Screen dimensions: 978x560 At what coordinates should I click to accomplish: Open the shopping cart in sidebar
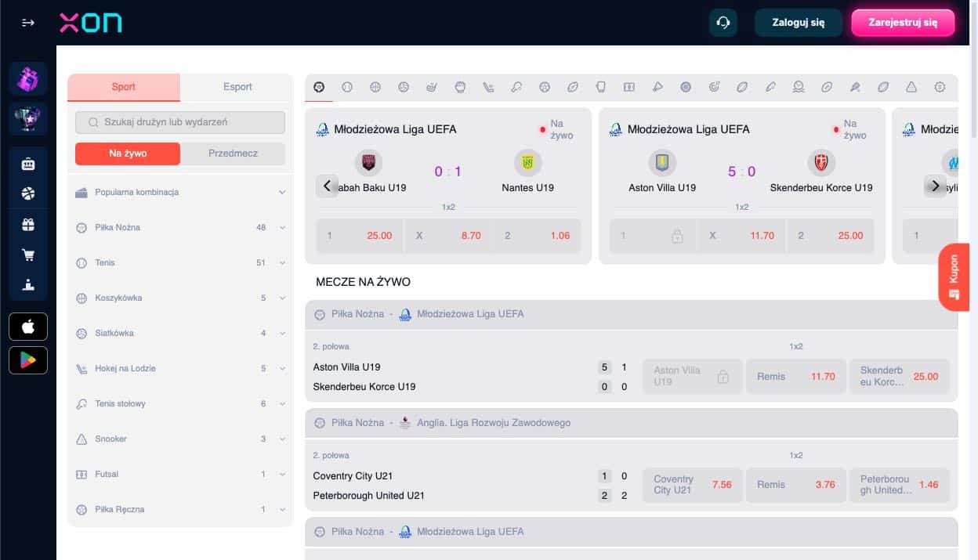pyautogui.click(x=28, y=255)
